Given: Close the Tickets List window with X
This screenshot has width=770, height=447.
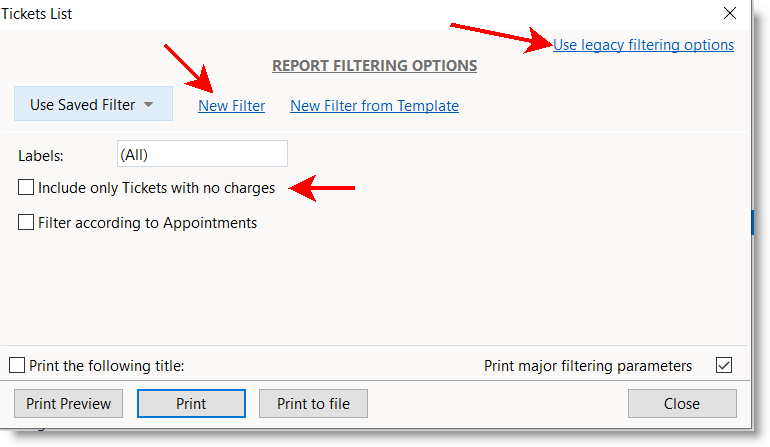Looking at the screenshot, I should [729, 14].
